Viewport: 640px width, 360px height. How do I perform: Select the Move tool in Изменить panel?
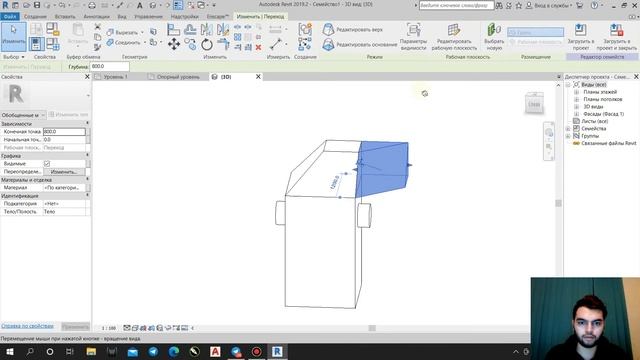[174, 44]
